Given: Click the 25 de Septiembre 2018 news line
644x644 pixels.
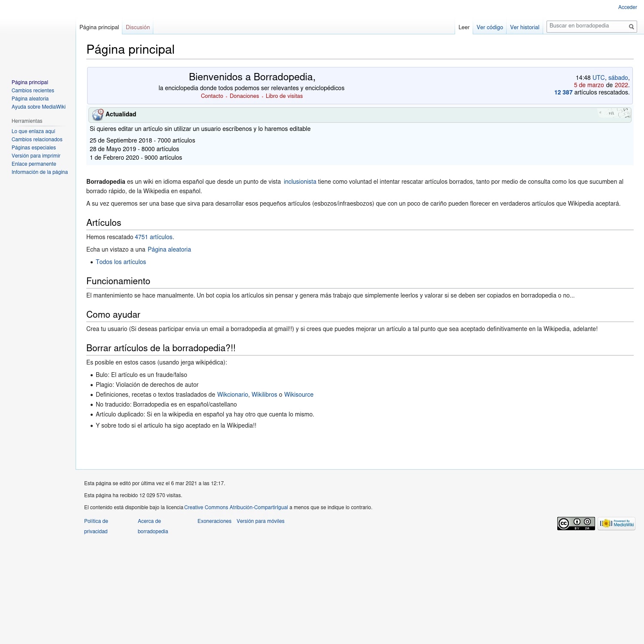Looking at the screenshot, I should coord(143,140).
